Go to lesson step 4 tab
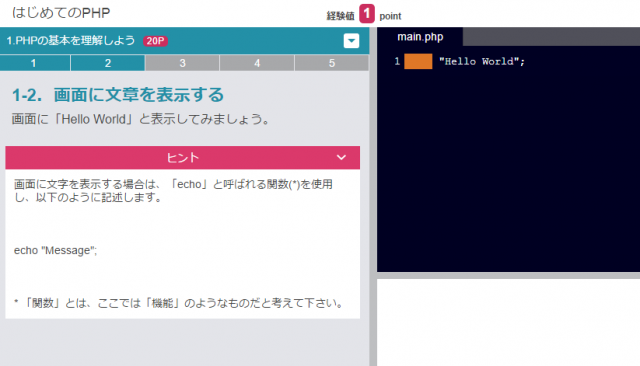The image size is (640, 366). (x=257, y=63)
